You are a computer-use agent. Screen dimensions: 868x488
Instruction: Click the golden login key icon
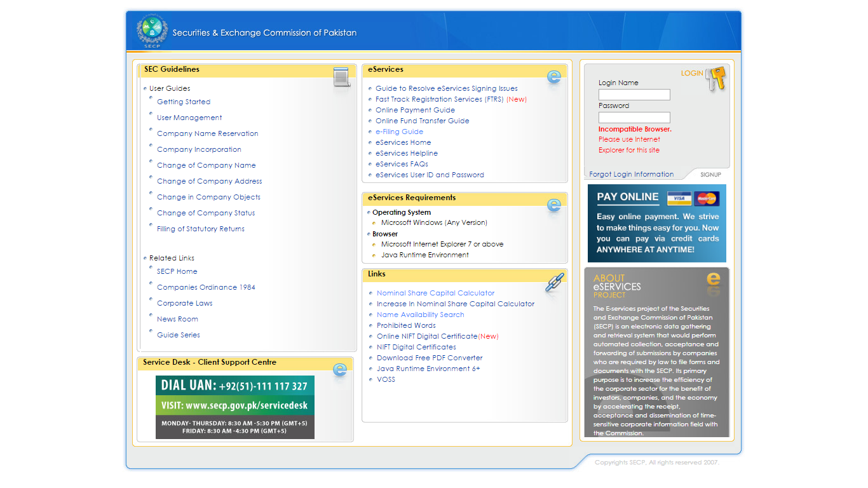point(716,79)
